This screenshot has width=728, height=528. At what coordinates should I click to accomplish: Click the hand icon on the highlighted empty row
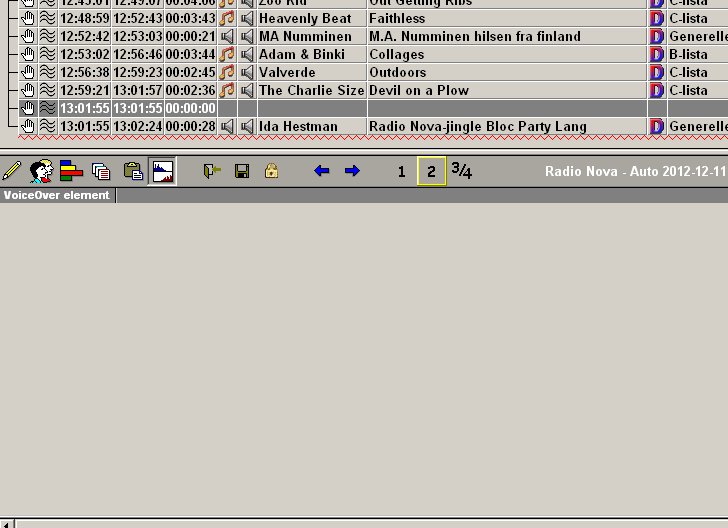pyautogui.click(x=28, y=108)
